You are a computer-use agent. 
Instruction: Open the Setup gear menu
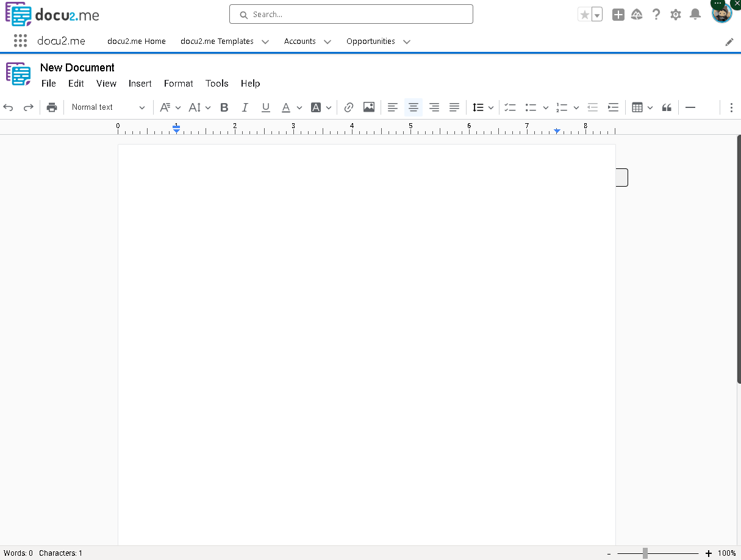[675, 15]
